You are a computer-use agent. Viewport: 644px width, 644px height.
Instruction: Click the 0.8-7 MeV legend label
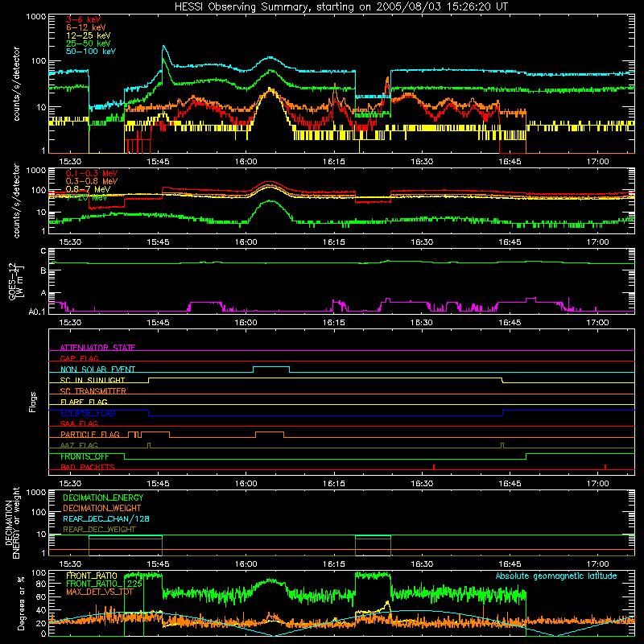pyautogui.click(x=89, y=189)
